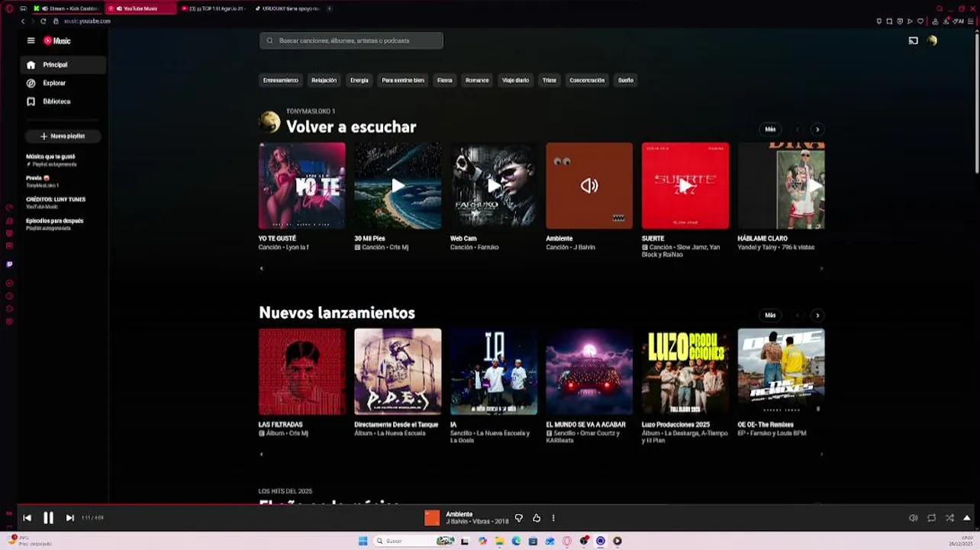Viewport: 980px width, 550px height.
Task: Go to Principal in the sidebar
Action: click(x=63, y=65)
